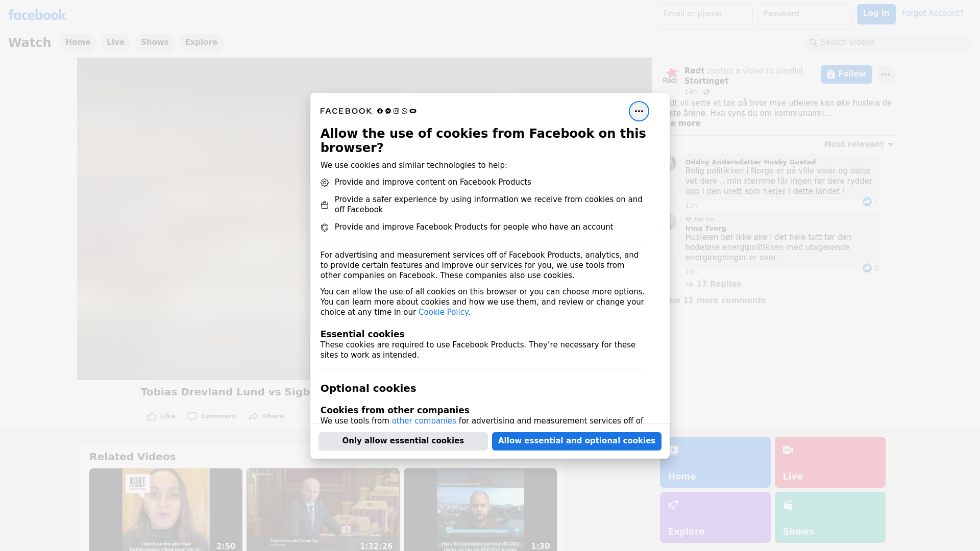This screenshot has width=980, height=551.
Task: Switch to the Explore tab
Action: 201,43
